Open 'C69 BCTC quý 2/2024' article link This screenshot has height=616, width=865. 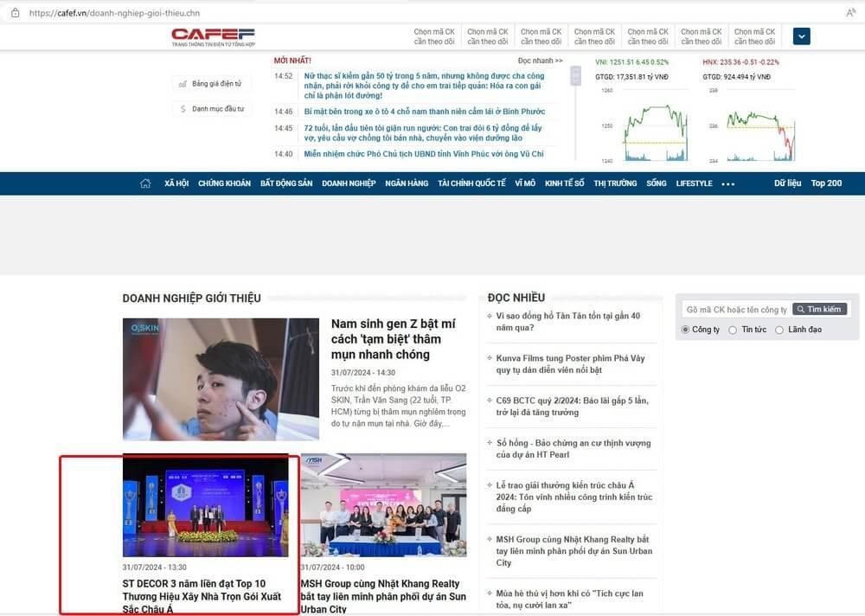pos(572,407)
